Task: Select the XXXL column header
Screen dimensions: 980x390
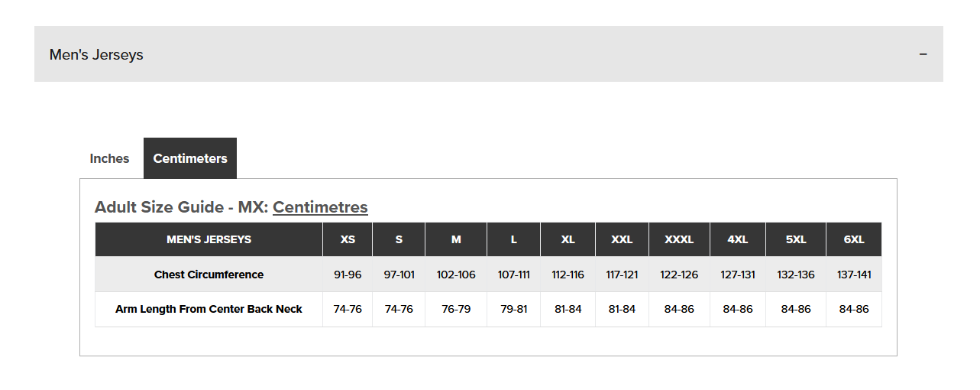Action: 679,239
